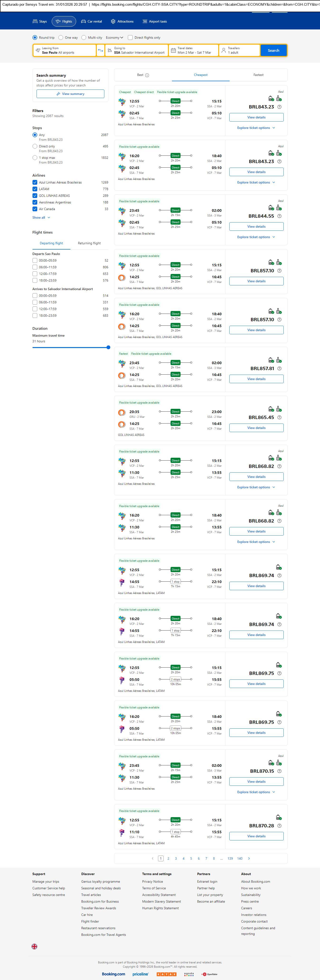The image size is (320, 980).
Task: Expand Show all airlines list
Action: coord(41,218)
